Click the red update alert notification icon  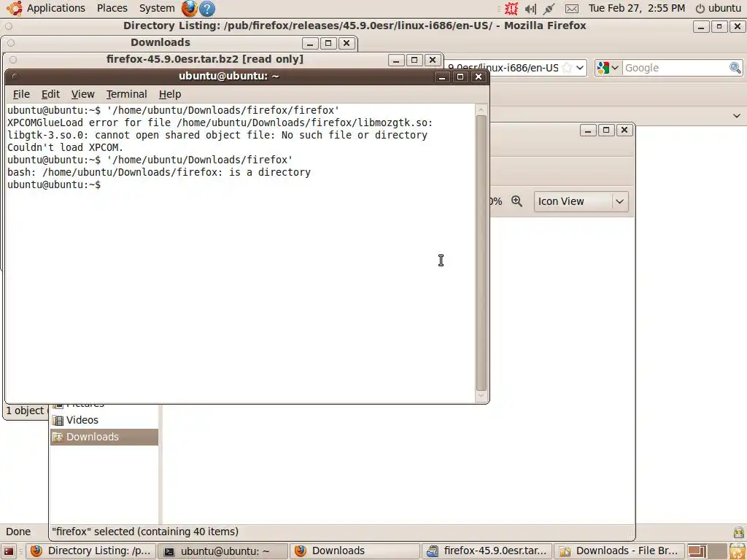click(x=511, y=8)
